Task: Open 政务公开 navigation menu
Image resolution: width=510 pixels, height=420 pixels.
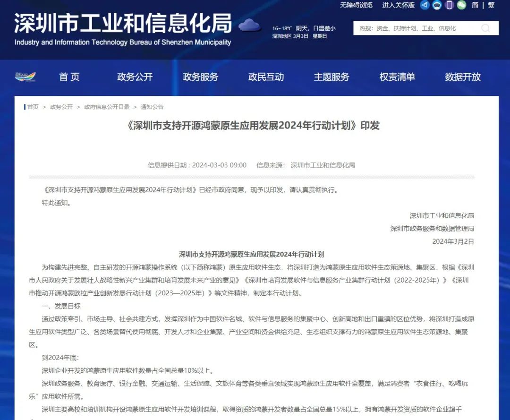Action: click(135, 77)
